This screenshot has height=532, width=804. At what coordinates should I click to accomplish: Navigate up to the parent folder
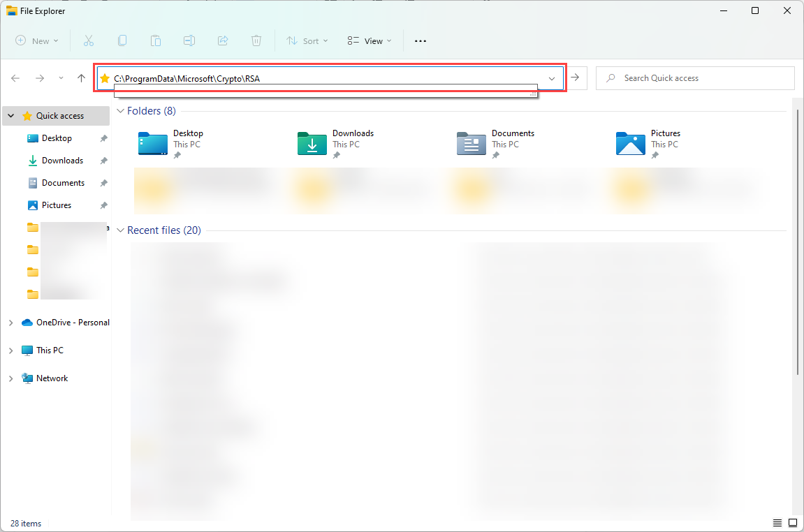point(81,78)
